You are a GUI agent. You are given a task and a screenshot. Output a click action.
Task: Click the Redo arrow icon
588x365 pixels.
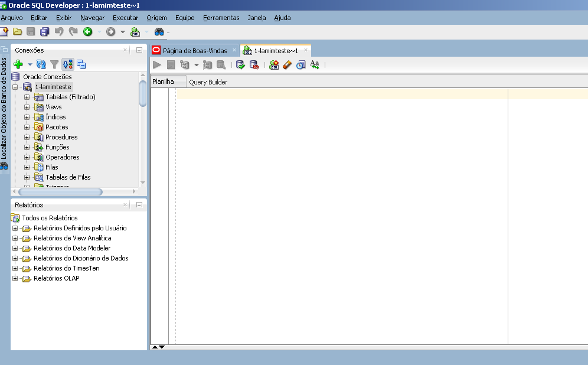(x=73, y=32)
